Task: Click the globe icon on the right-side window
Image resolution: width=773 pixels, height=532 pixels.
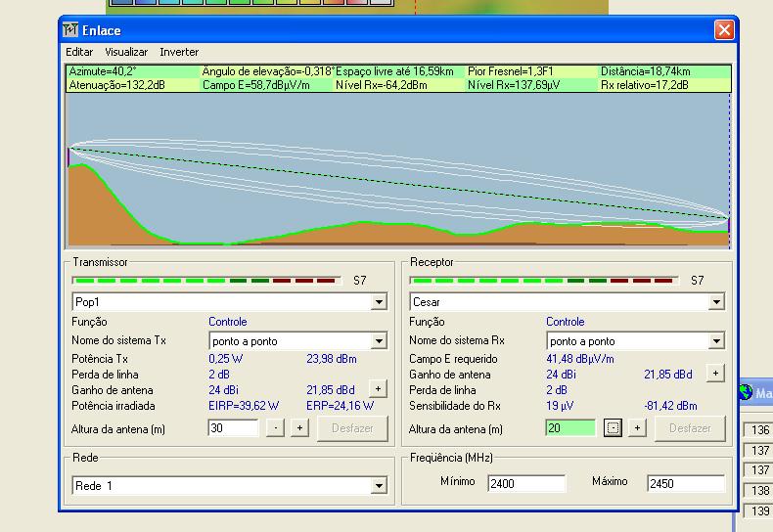Action: (x=746, y=393)
